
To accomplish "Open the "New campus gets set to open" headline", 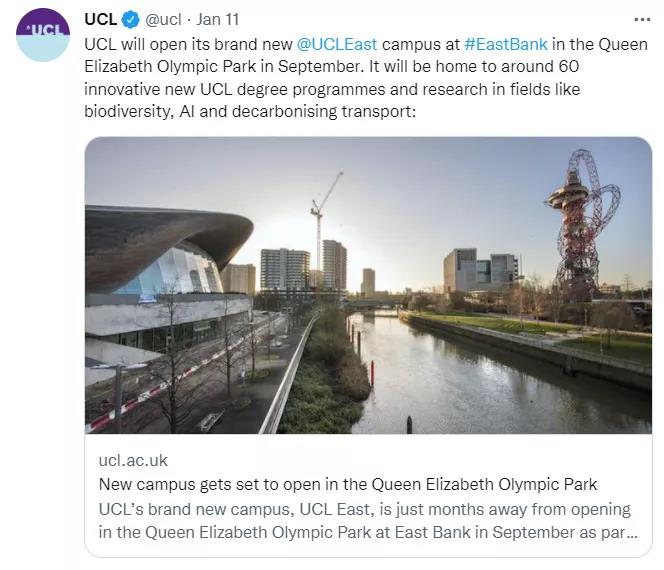I will tap(347, 484).
